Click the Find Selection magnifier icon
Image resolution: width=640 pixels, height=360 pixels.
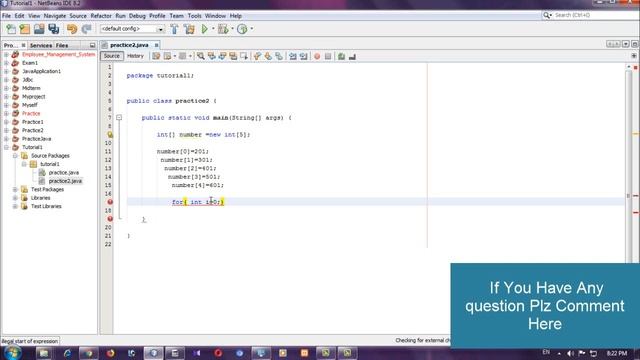click(200, 56)
